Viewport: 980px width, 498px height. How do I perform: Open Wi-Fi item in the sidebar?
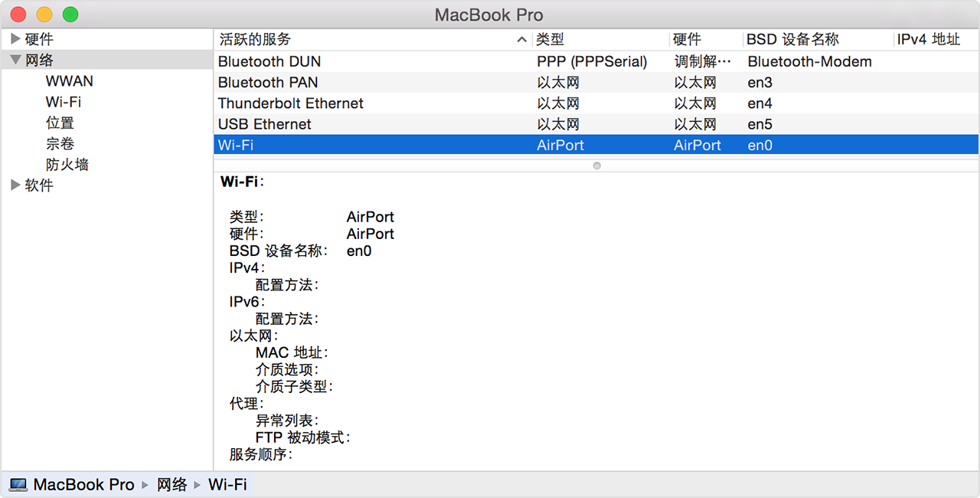coord(64,102)
